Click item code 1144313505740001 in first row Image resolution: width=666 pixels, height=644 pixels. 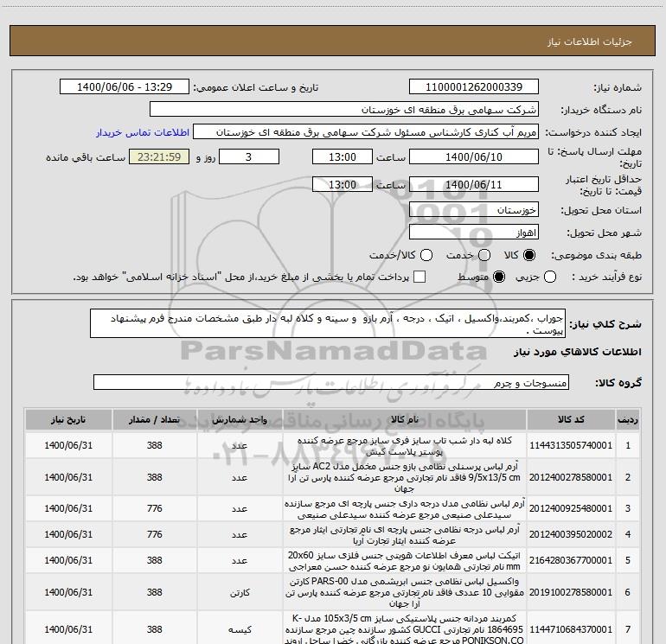573,446
